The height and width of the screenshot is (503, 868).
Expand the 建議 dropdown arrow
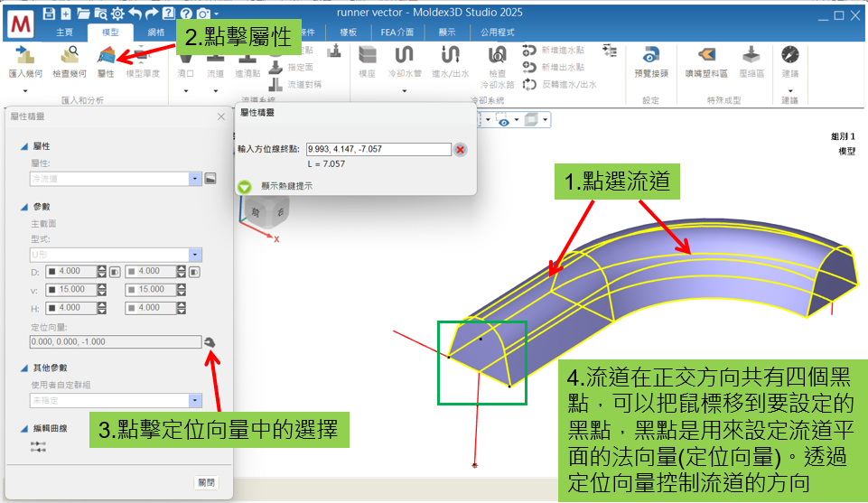pos(790,90)
